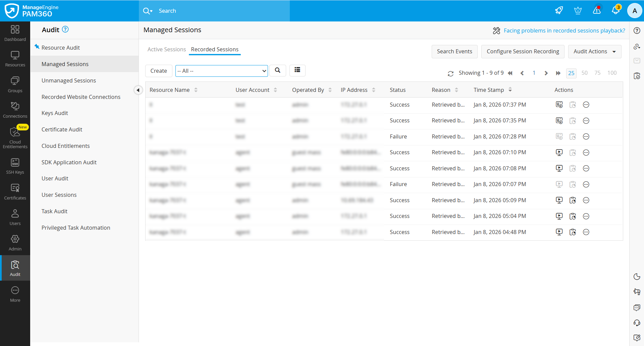Play the recorded session from 07:10 PM

(559, 153)
